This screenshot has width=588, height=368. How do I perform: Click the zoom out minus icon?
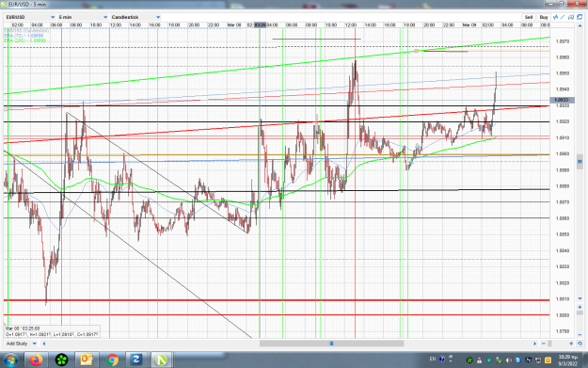[544, 344]
